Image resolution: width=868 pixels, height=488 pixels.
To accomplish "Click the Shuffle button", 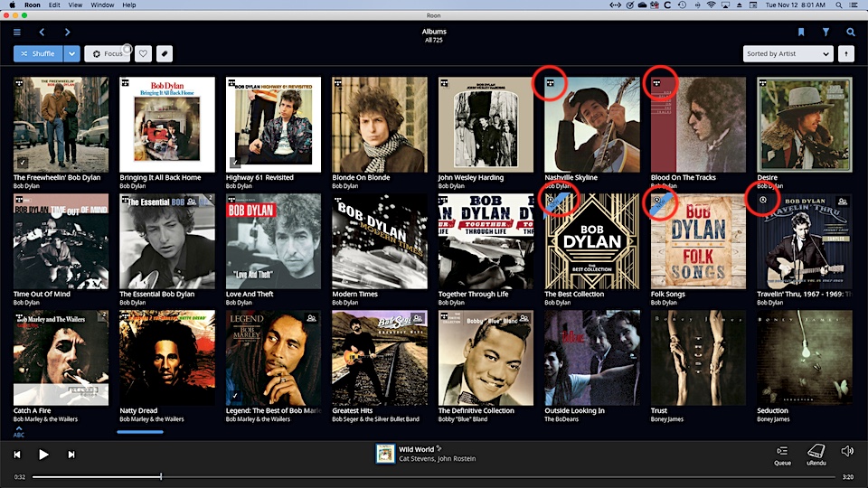I will pyautogui.click(x=38, y=54).
